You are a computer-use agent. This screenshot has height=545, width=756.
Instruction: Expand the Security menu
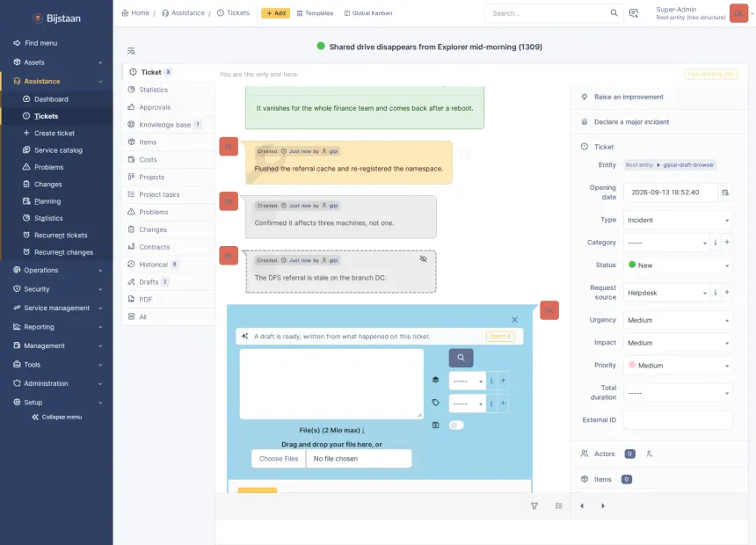pyautogui.click(x=57, y=289)
